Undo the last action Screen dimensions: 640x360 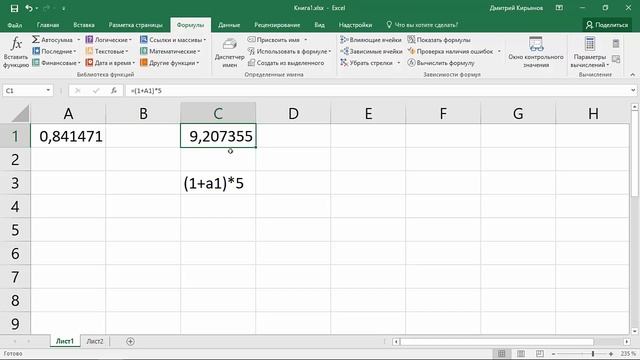[x=29, y=8]
